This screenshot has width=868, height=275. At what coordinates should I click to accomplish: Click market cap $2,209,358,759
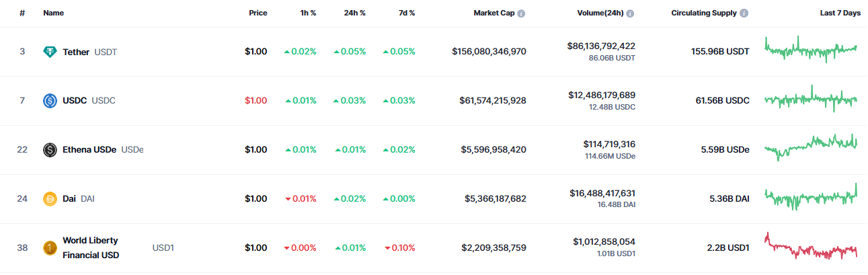tap(494, 248)
